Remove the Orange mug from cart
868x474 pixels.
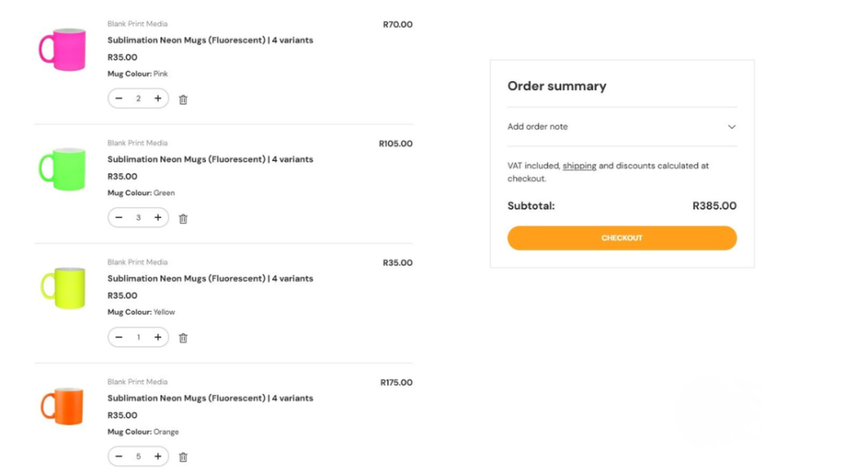click(183, 457)
